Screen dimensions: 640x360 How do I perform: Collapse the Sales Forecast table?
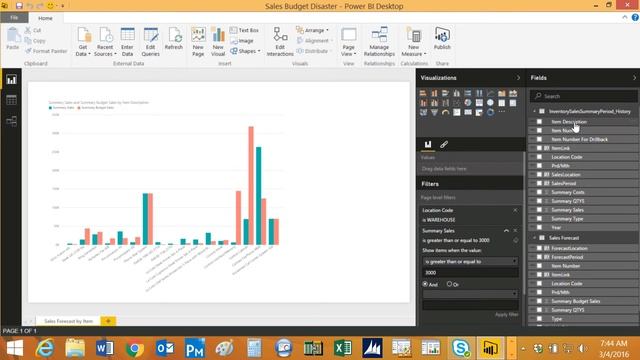coord(534,238)
